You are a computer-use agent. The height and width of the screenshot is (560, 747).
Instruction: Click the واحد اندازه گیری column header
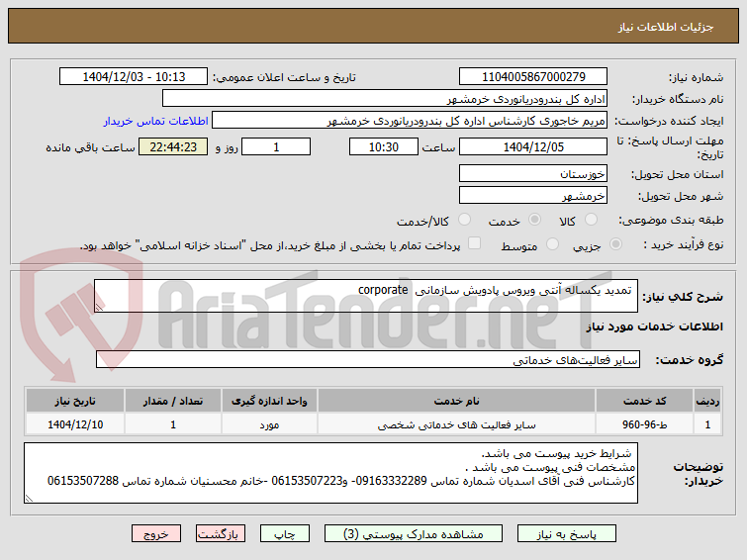tap(269, 401)
